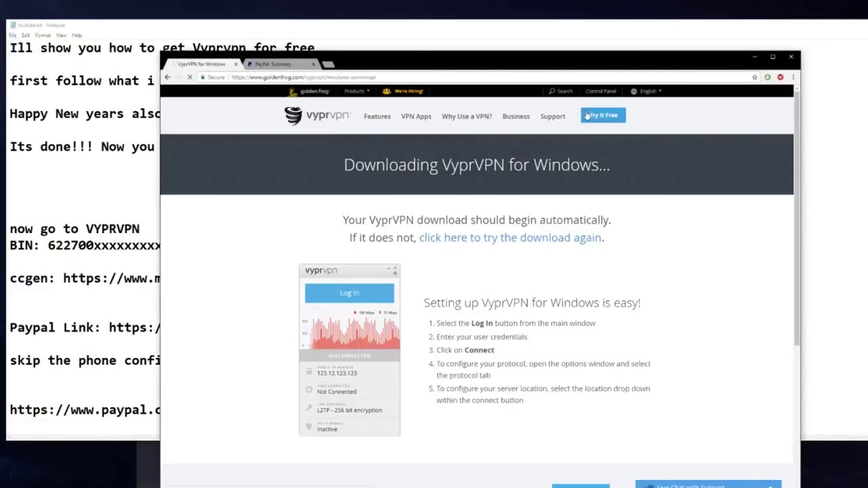The height and width of the screenshot is (488, 868).
Task: Click the browser address bar URL
Action: coord(303,77)
